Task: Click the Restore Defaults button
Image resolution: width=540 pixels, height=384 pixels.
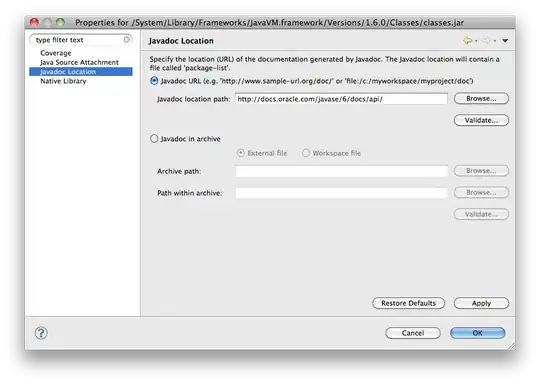Action: coord(408,303)
